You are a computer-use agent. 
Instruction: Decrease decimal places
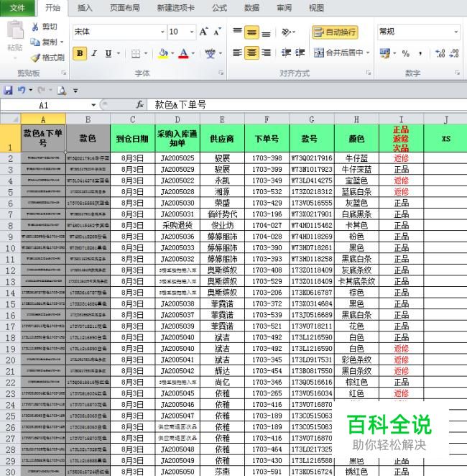(x=454, y=53)
